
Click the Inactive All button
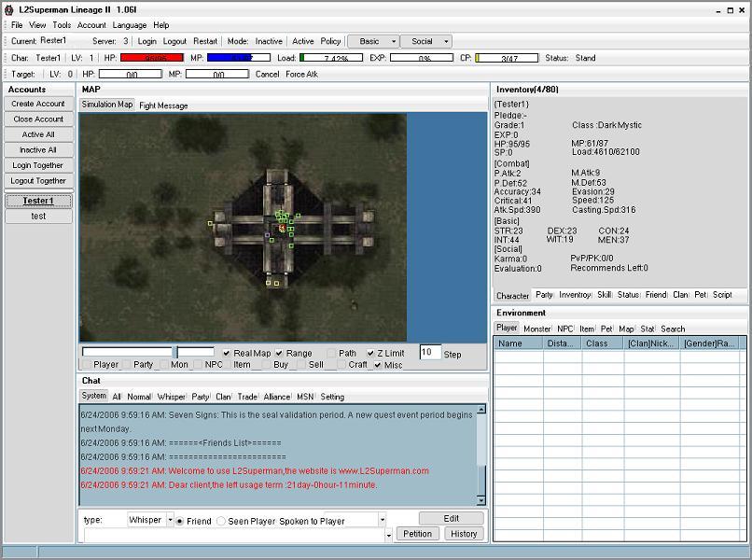click(x=38, y=149)
